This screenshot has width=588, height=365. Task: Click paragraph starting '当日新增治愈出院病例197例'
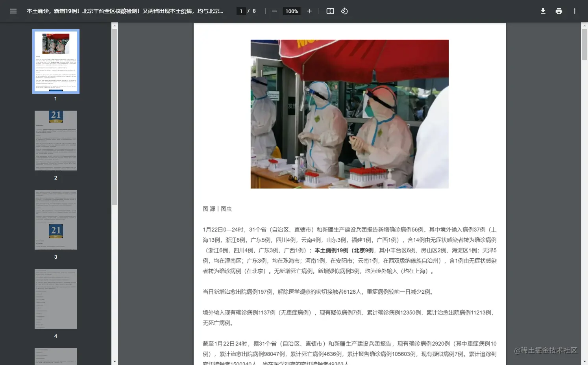click(x=319, y=292)
